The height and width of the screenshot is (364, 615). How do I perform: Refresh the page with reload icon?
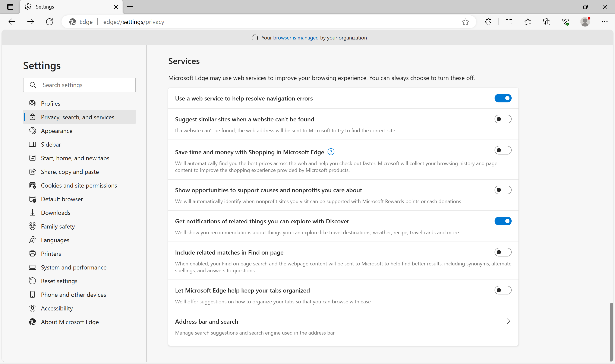50,22
